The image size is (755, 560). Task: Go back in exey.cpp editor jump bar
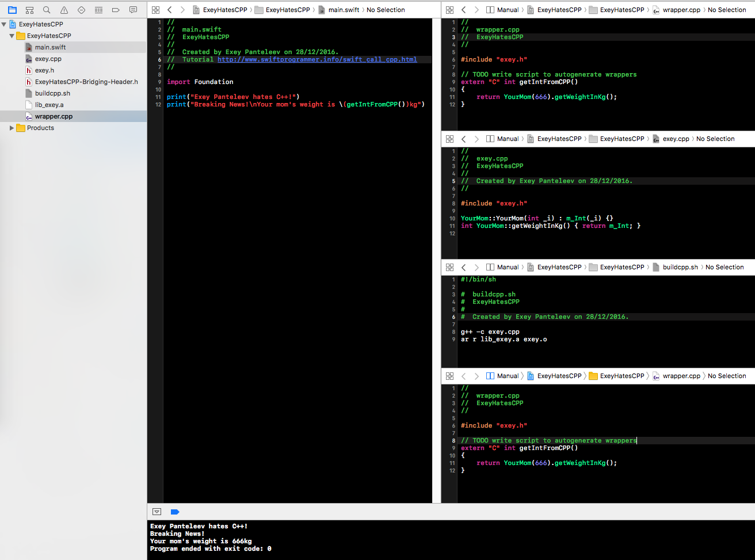[x=464, y=139]
